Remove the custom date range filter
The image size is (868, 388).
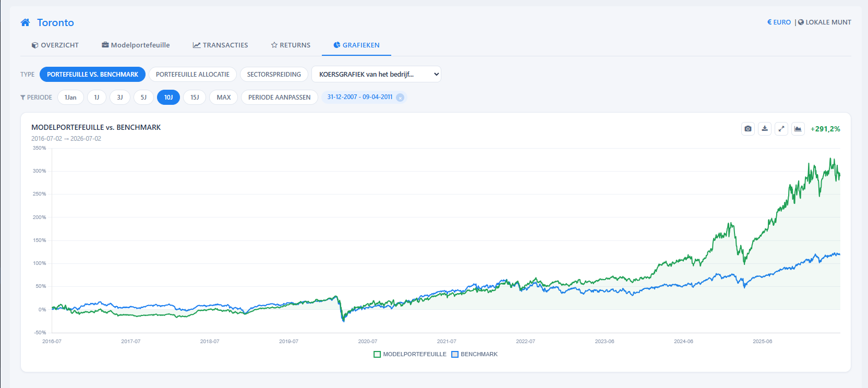[x=400, y=98]
